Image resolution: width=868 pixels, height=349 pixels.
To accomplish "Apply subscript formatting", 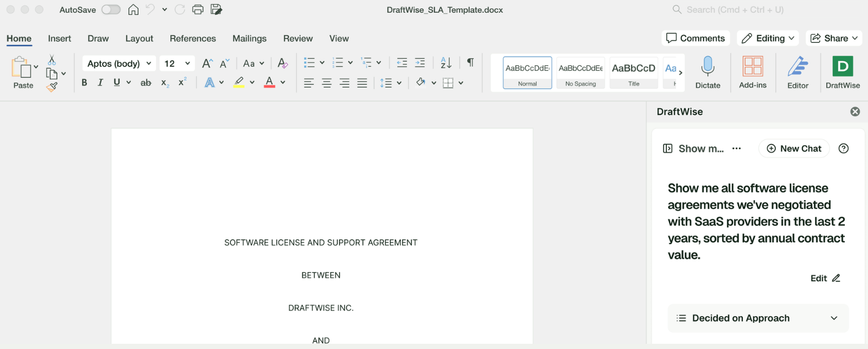I will (x=165, y=83).
